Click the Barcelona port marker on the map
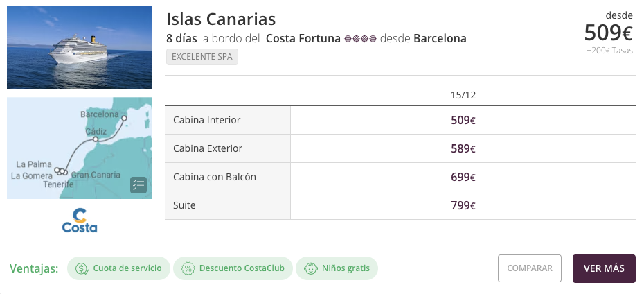Image resolution: width=644 pixels, height=294 pixels. [x=124, y=119]
